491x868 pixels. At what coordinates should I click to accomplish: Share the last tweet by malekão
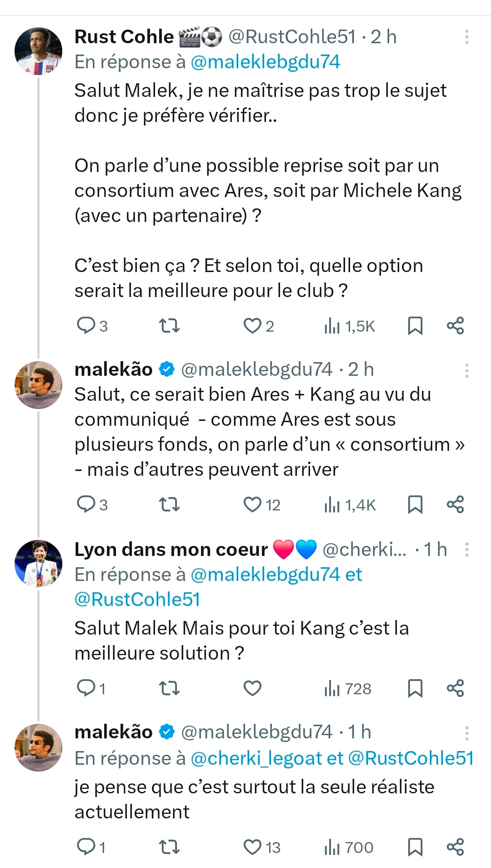pos(455,847)
